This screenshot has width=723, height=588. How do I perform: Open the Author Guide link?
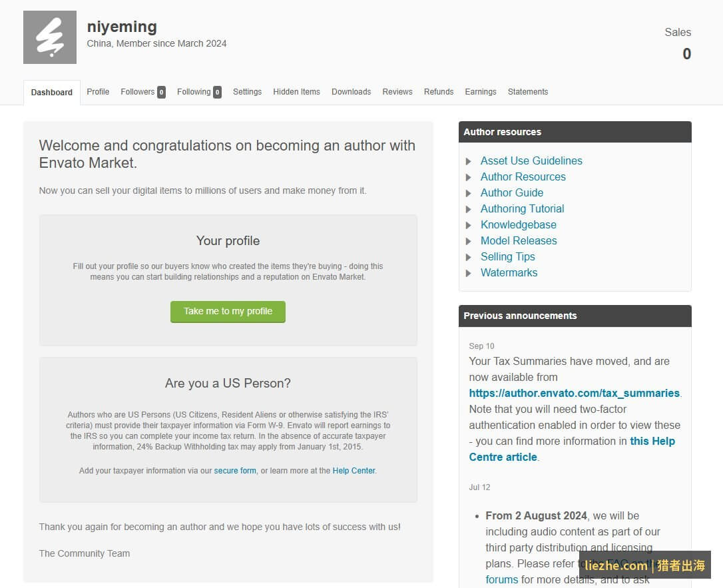click(x=512, y=192)
